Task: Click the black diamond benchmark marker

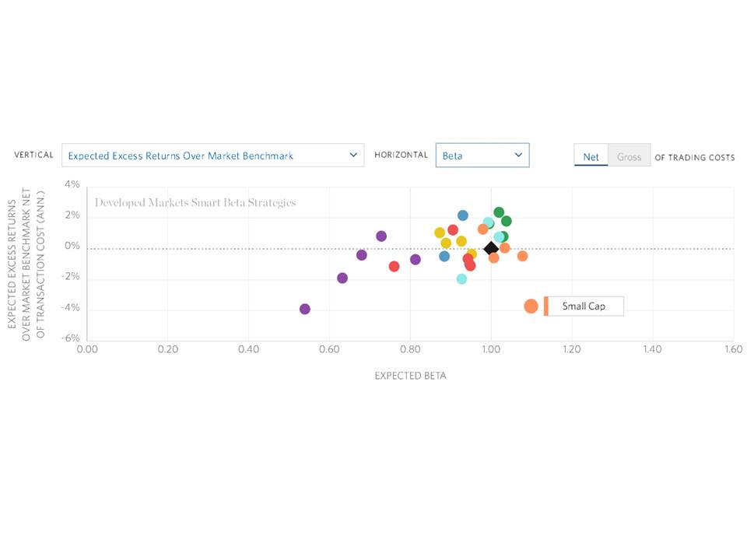Action: 491,248
